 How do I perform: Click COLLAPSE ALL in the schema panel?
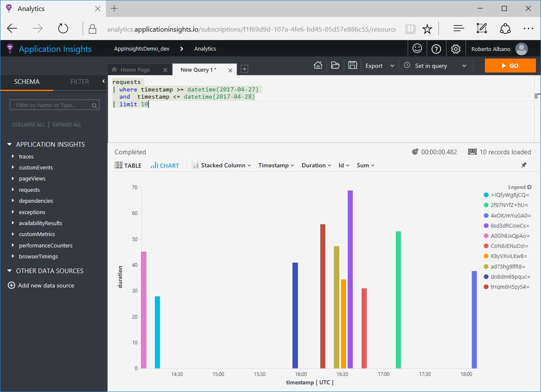[28, 125]
